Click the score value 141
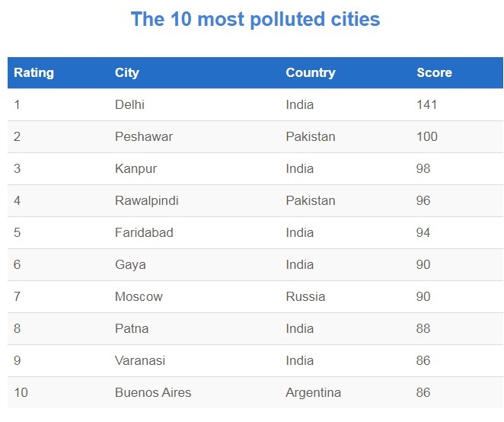 point(427,105)
